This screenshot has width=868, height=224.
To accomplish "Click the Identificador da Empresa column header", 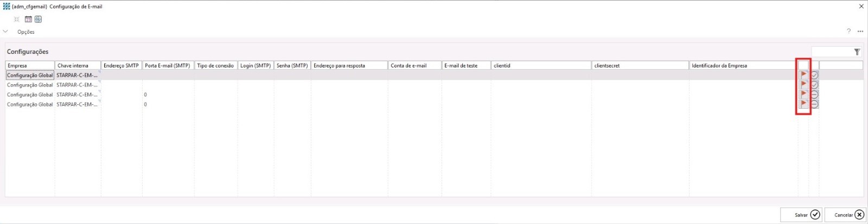I will [743, 65].
